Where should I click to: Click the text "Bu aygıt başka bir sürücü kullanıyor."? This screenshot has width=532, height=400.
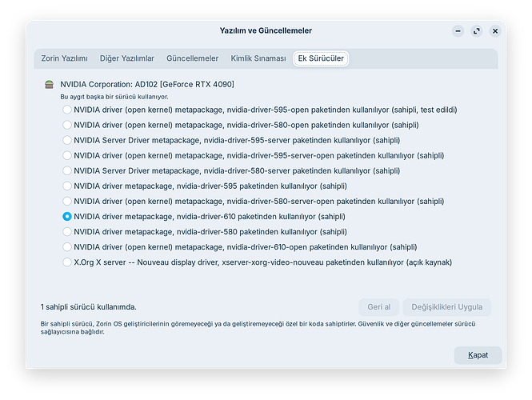click(114, 97)
